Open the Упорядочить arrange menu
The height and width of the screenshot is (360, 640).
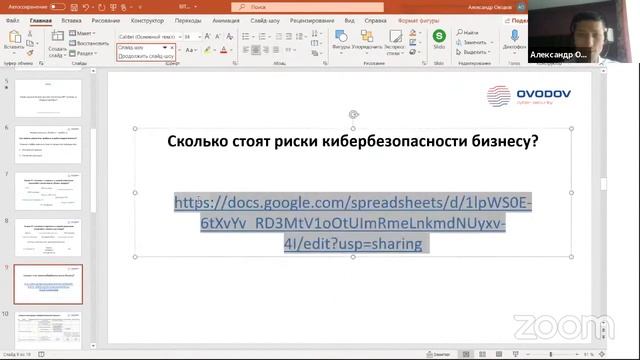tap(367, 42)
